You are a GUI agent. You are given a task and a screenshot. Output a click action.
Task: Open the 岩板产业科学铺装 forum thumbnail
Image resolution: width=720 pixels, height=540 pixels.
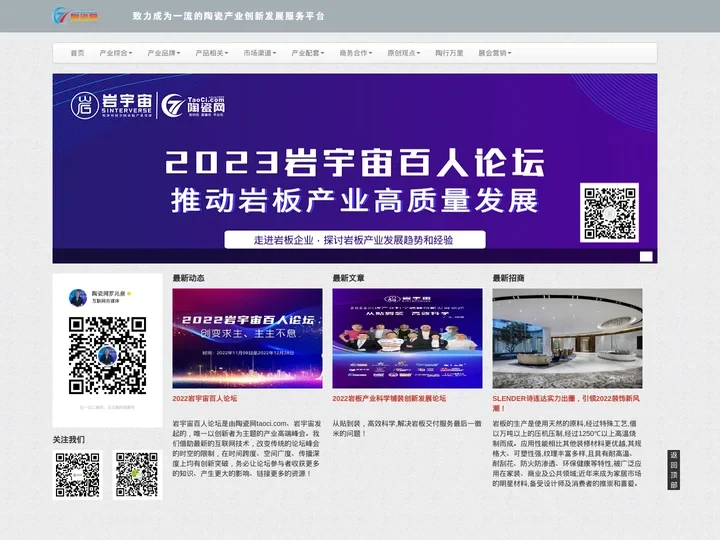pyautogui.click(x=407, y=338)
